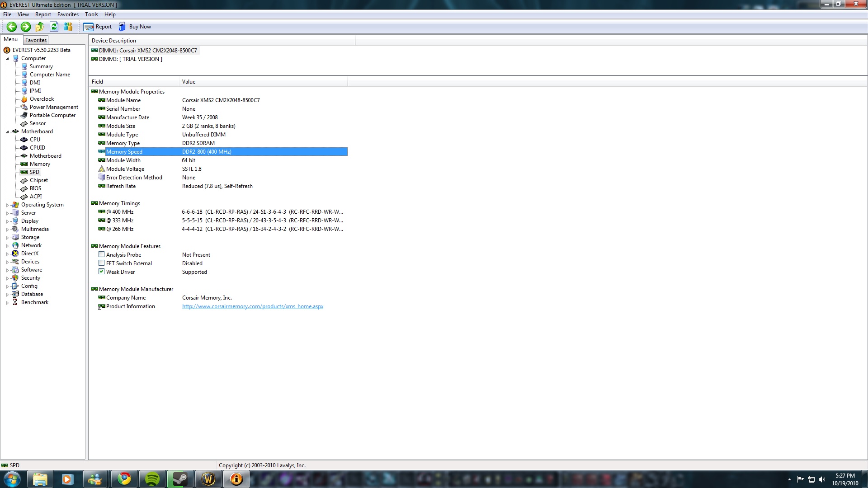This screenshot has height=488, width=868.
Task: Toggle the Analysis Probe checkbox
Action: coord(102,255)
